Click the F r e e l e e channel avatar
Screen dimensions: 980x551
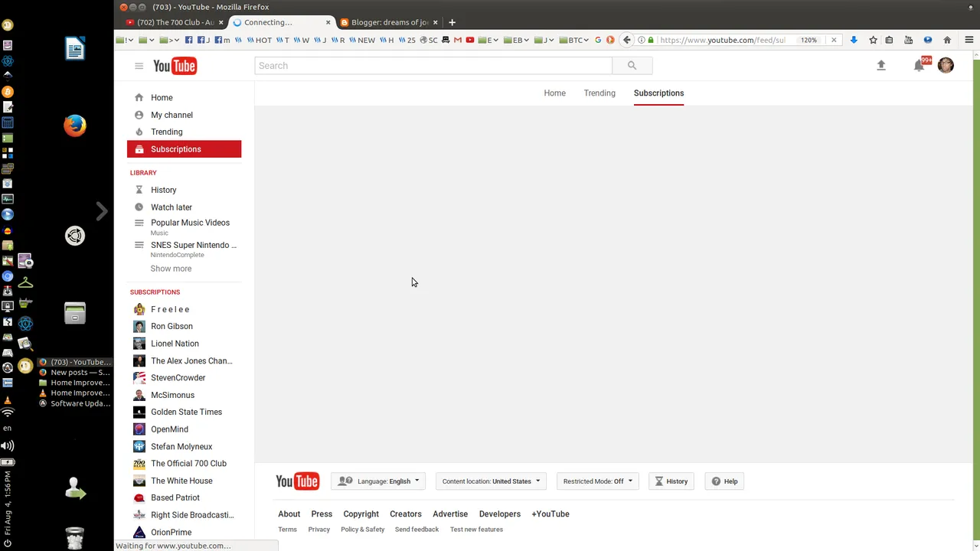pyautogui.click(x=139, y=309)
